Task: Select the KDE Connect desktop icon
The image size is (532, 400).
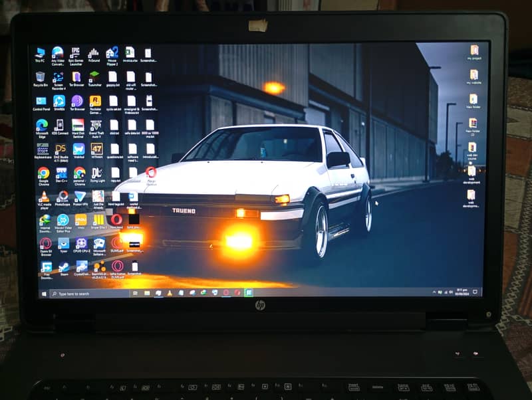Action: point(59,125)
